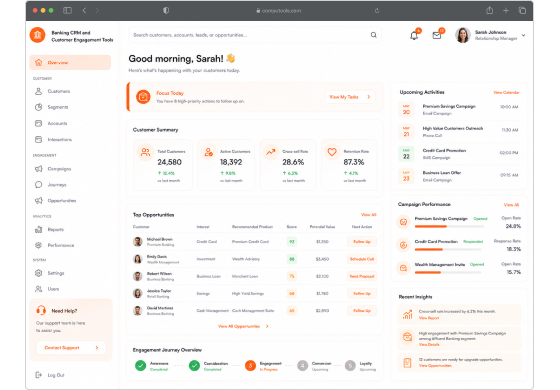560x390 pixels.
Task: Select the Consideration completed step checkmark
Action: [194, 365]
